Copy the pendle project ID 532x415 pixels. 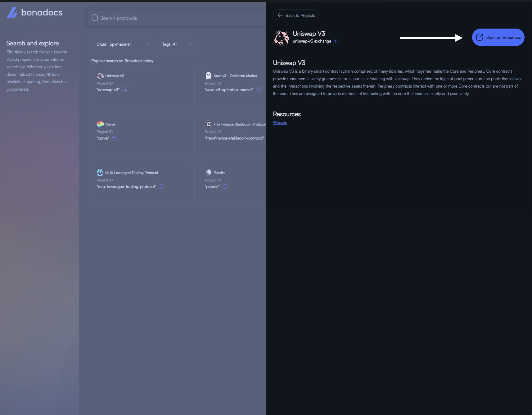[225, 187]
